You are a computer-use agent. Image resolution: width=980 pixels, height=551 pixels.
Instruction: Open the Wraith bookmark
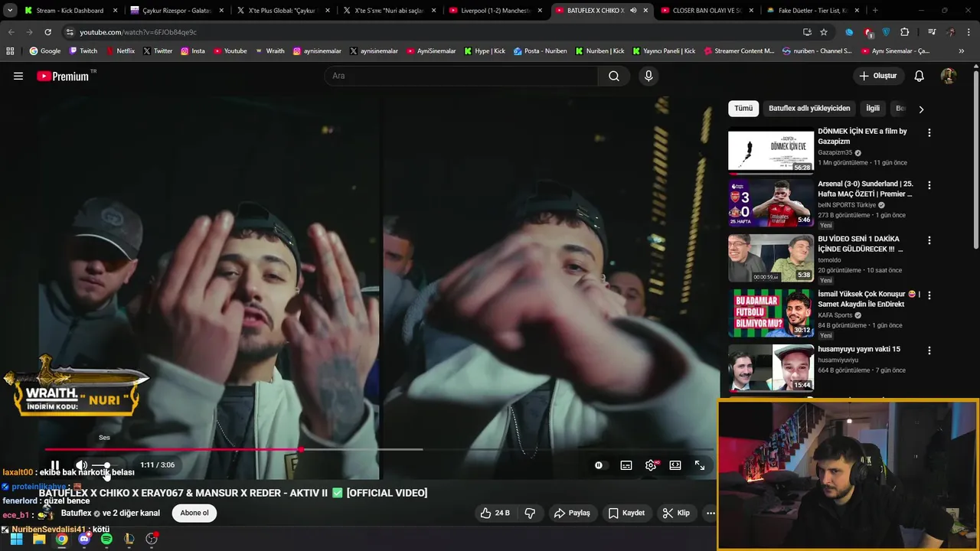tap(269, 51)
